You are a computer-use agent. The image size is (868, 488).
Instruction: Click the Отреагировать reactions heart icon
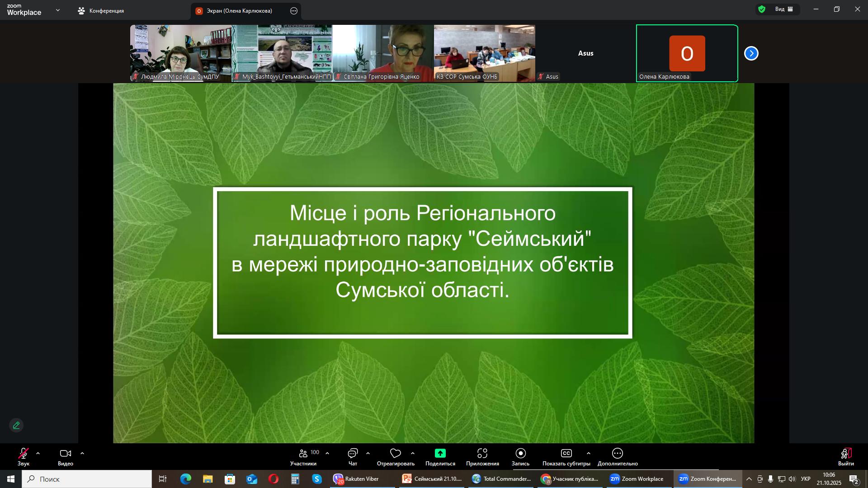tap(396, 453)
